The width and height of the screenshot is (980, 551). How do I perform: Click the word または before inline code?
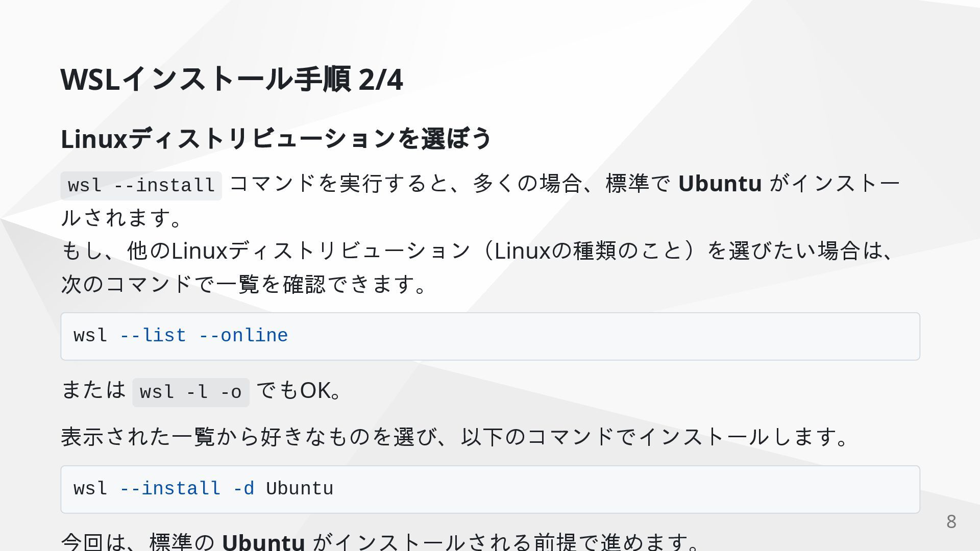click(x=93, y=390)
